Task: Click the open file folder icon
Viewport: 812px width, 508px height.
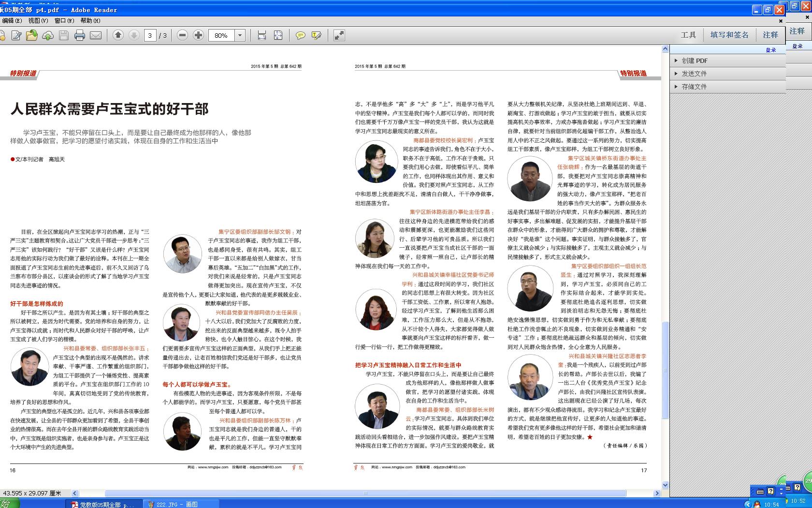Action: (x=32, y=35)
